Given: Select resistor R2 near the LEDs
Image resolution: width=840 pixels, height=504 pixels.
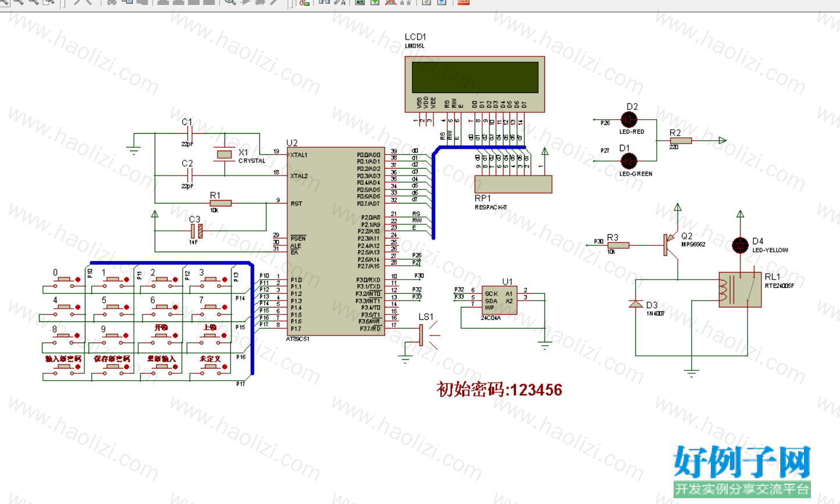Looking at the screenshot, I should (680, 141).
